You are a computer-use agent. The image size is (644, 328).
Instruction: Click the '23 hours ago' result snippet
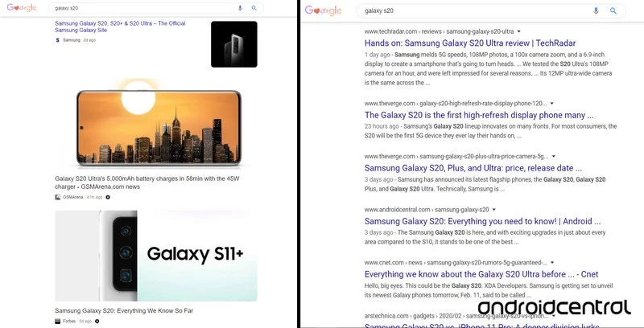(490, 131)
